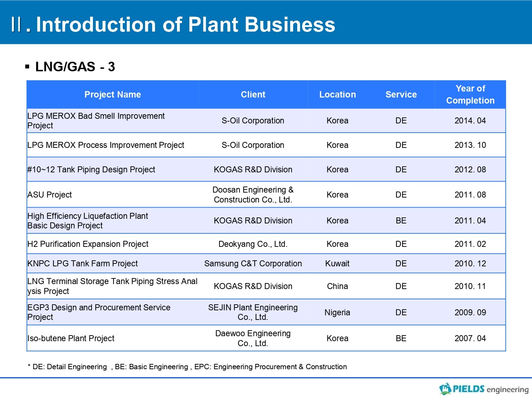Select LNG Terminal Storage Tank Piping project cell
The height and width of the screenshot is (399, 532).
click(113, 286)
